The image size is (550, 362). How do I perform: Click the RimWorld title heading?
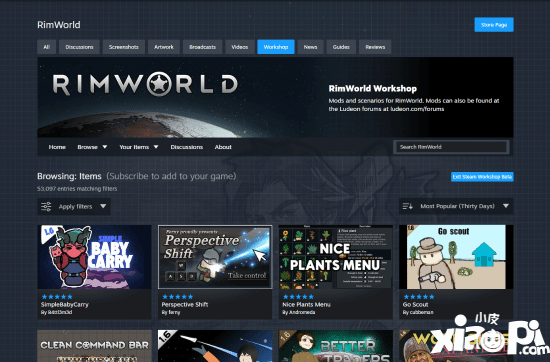(x=59, y=25)
